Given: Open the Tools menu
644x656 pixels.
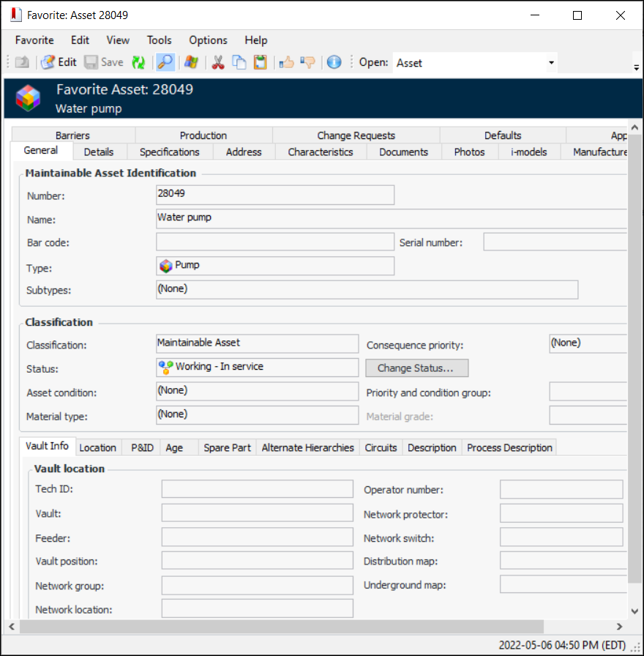Looking at the screenshot, I should (x=159, y=40).
